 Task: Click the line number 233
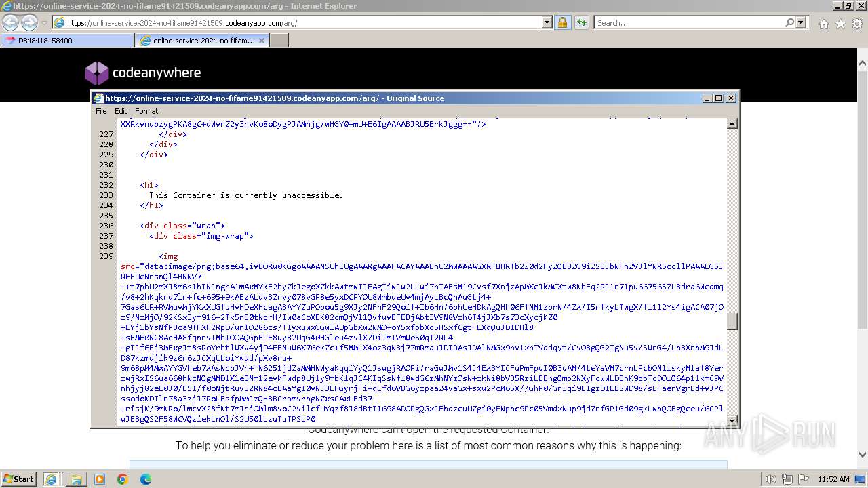106,195
